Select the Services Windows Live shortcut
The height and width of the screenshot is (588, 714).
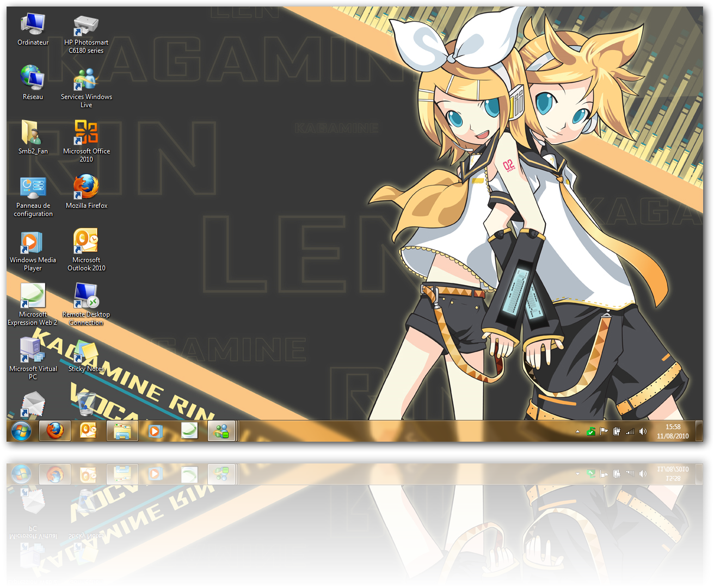click(86, 88)
